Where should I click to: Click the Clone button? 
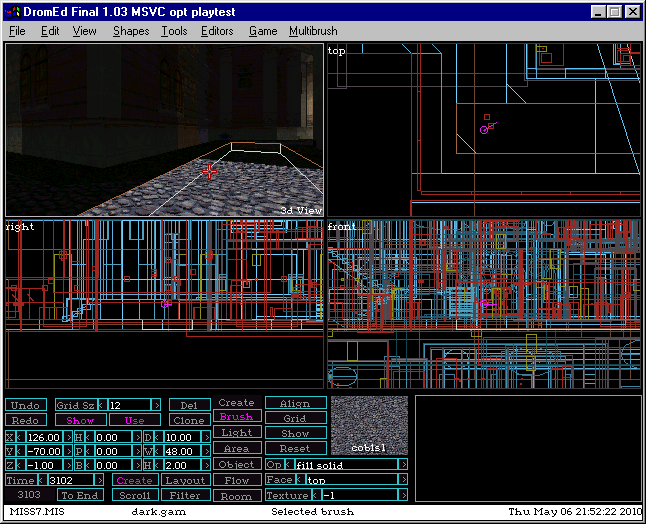(x=189, y=421)
